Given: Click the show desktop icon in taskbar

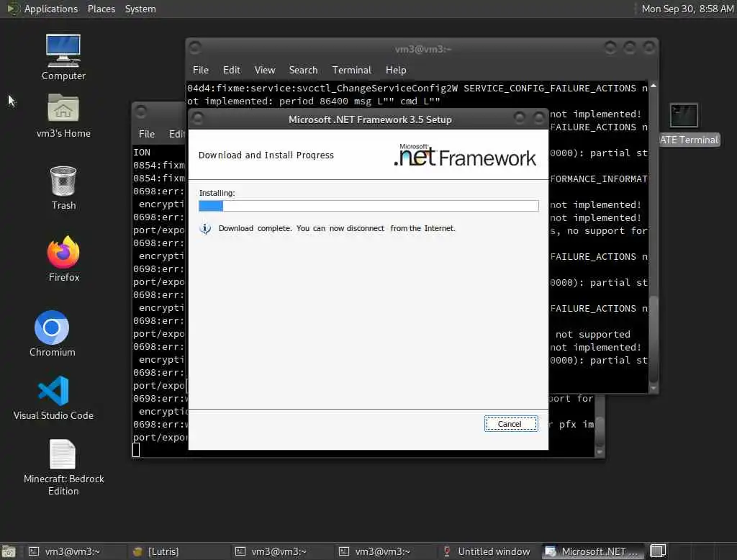Looking at the screenshot, I should coord(9,551).
